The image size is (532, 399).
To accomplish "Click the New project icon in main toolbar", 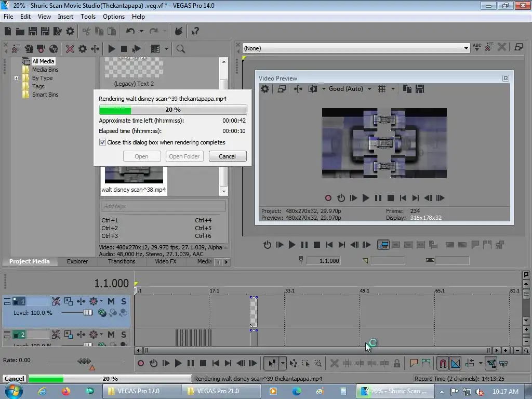I will point(8,31).
